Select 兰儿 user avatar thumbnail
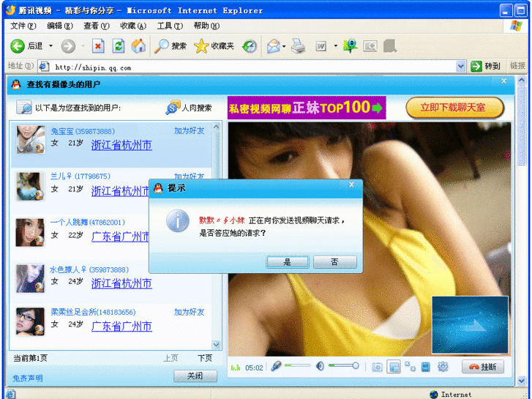 (x=31, y=186)
